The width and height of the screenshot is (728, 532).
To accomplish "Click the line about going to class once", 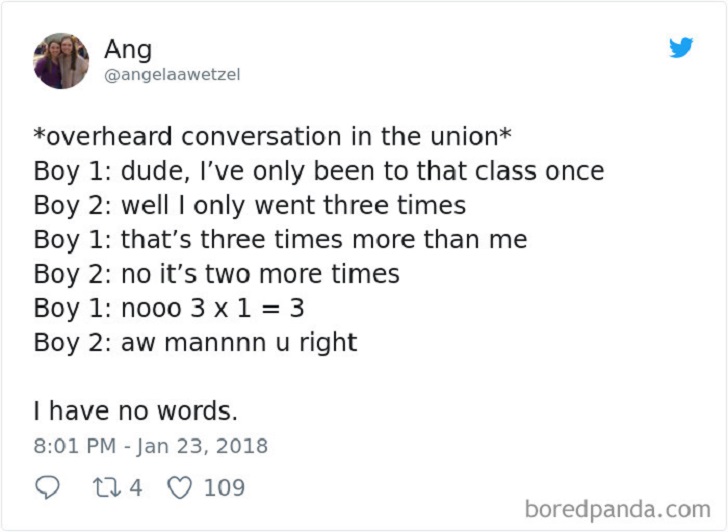I will pos(319,171).
